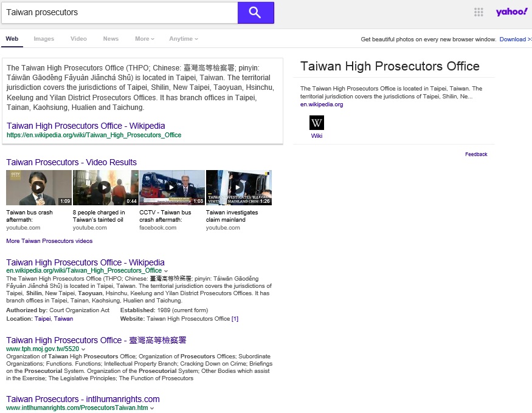This screenshot has width=532, height=413.
Task: Open the second 'Taiwan High Prosecutors Office - Wikipedia' result
Action: [x=85, y=262]
